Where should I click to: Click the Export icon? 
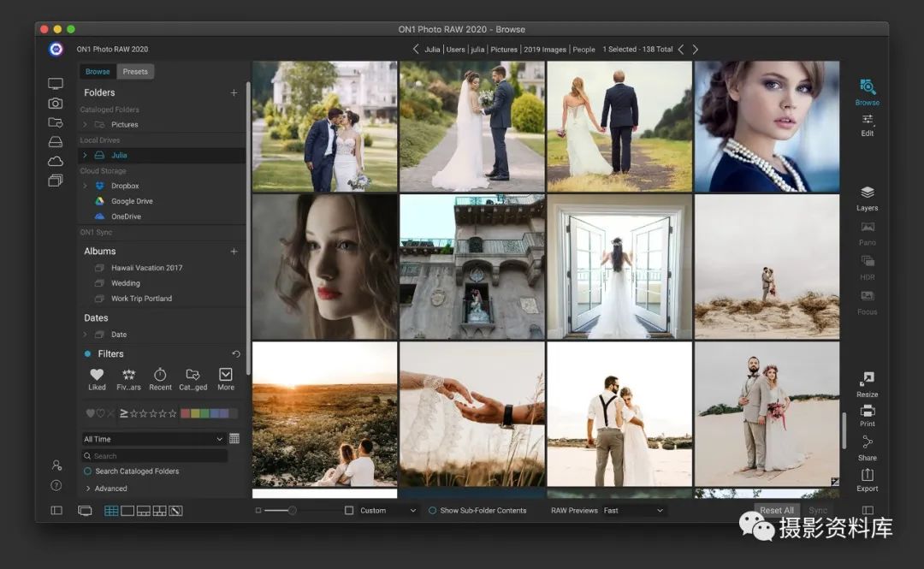pyautogui.click(x=867, y=475)
